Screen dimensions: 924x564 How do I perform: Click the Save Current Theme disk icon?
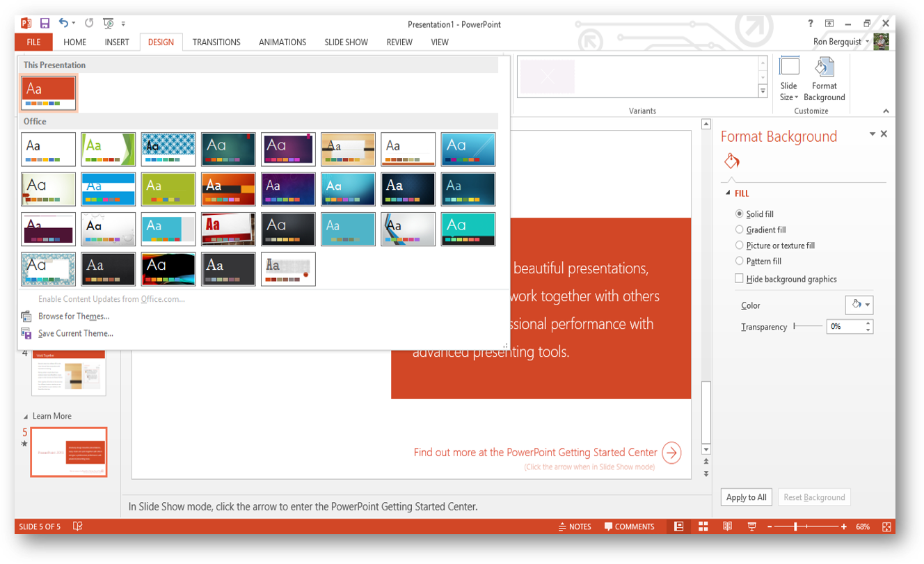point(26,334)
